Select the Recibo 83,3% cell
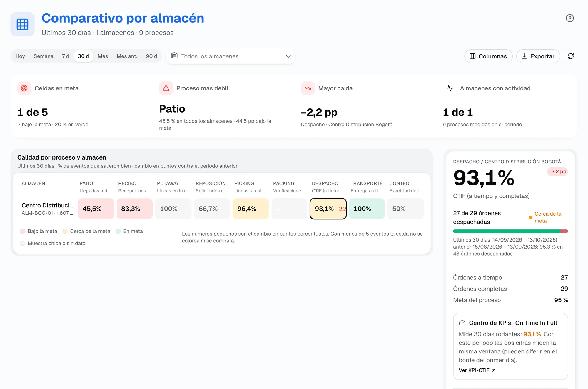 point(135,209)
